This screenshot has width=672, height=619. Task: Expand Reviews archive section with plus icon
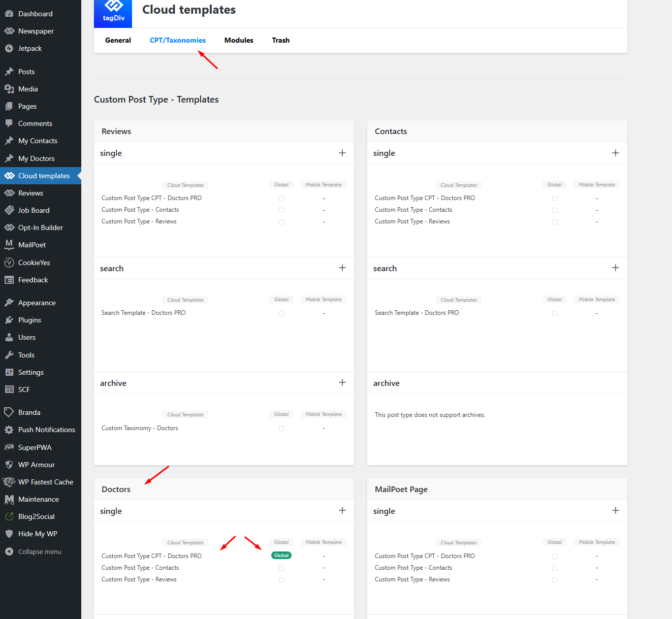[x=342, y=382]
